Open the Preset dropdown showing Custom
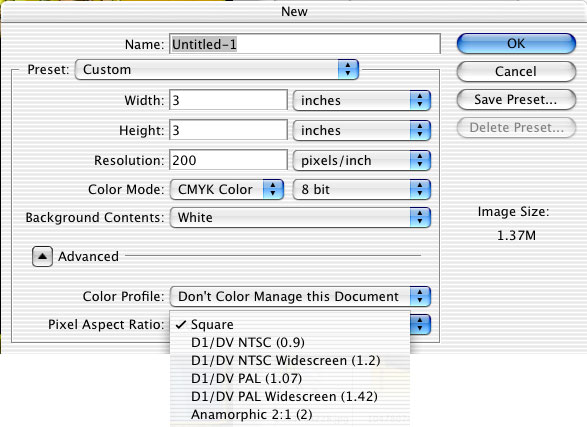This screenshot has height=427, width=587. coord(217,69)
